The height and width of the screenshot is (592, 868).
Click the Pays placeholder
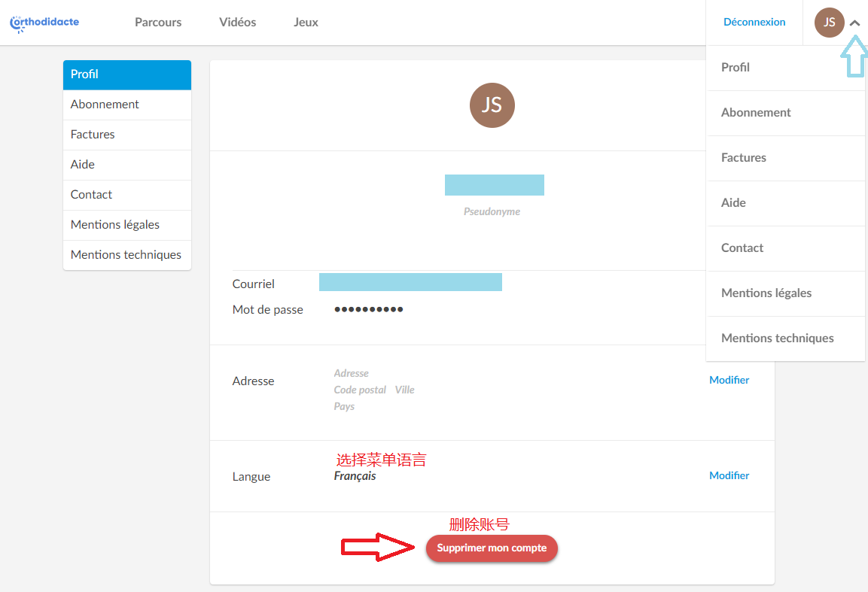click(x=344, y=407)
